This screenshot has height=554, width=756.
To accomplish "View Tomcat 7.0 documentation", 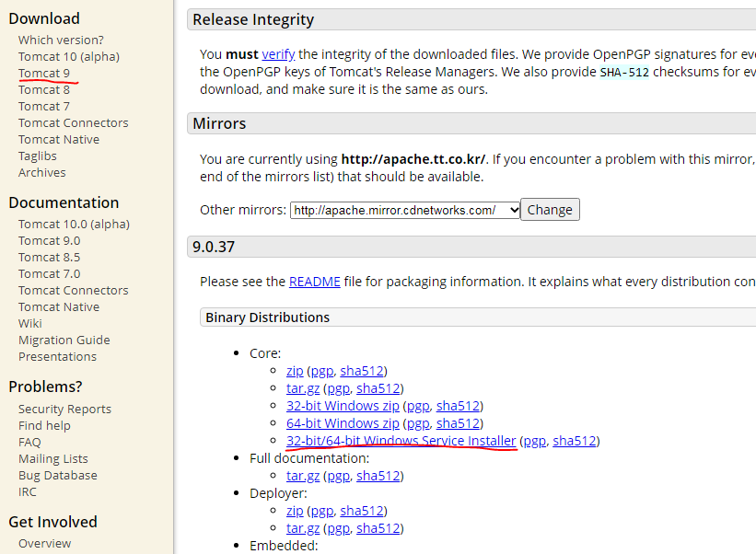I will click(x=49, y=273).
